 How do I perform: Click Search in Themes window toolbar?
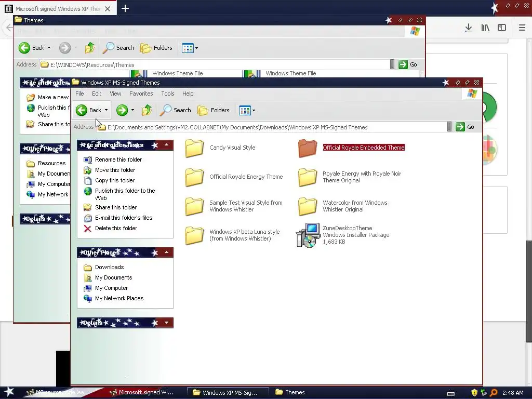click(118, 48)
